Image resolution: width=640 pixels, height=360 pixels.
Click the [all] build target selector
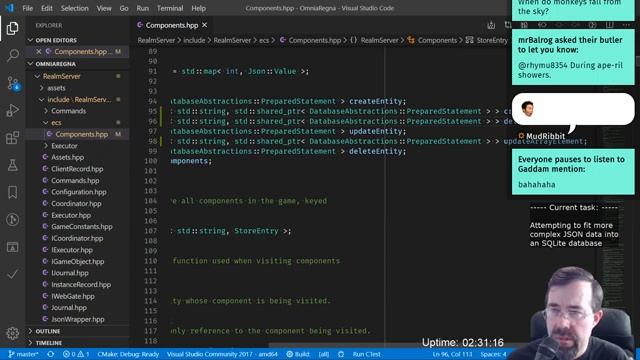coord(324,354)
